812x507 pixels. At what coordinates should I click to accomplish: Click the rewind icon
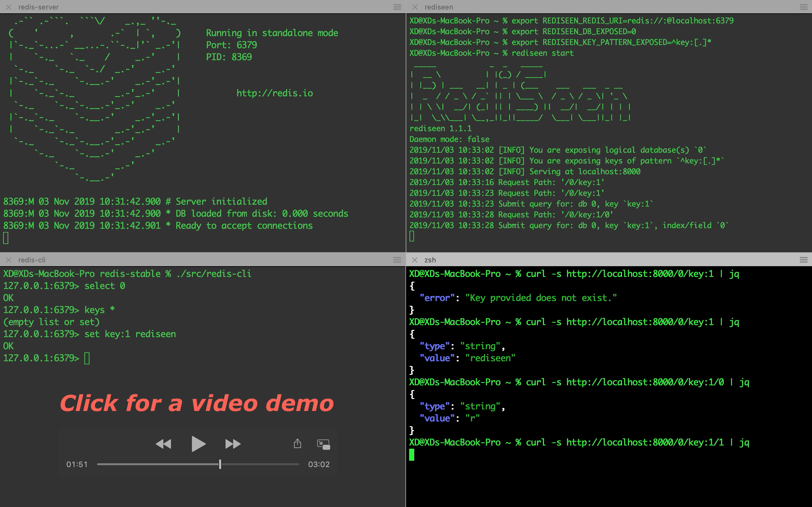pyautogui.click(x=163, y=444)
